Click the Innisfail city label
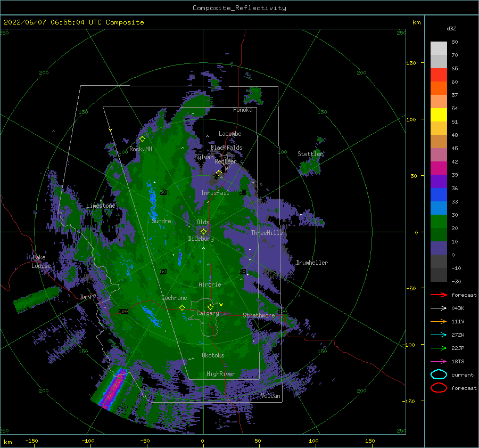The height and width of the screenshot is (448, 479). (x=215, y=193)
